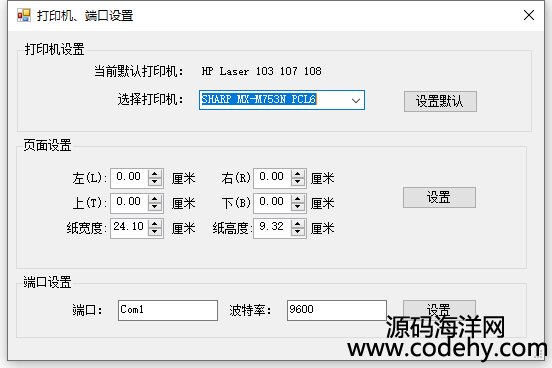The width and height of the screenshot is (552, 368).
Task: Click the 设置 button in port settings
Action: click(439, 307)
